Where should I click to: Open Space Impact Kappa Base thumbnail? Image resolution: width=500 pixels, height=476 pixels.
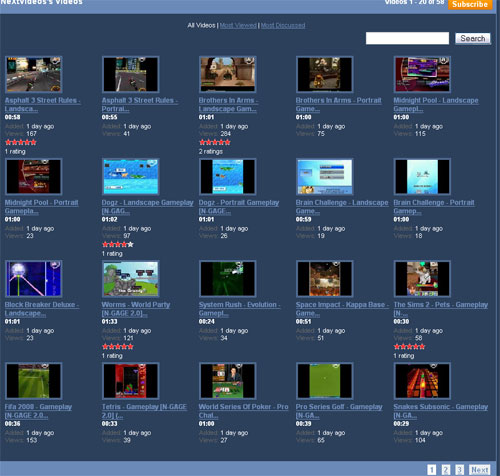coord(325,279)
